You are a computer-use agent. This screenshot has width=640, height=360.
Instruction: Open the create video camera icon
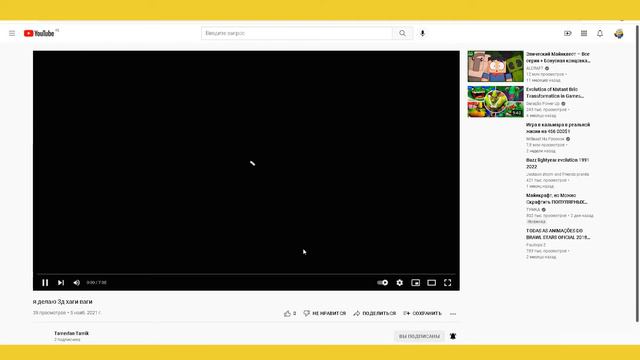pyautogui.click(x=568, y=33)
